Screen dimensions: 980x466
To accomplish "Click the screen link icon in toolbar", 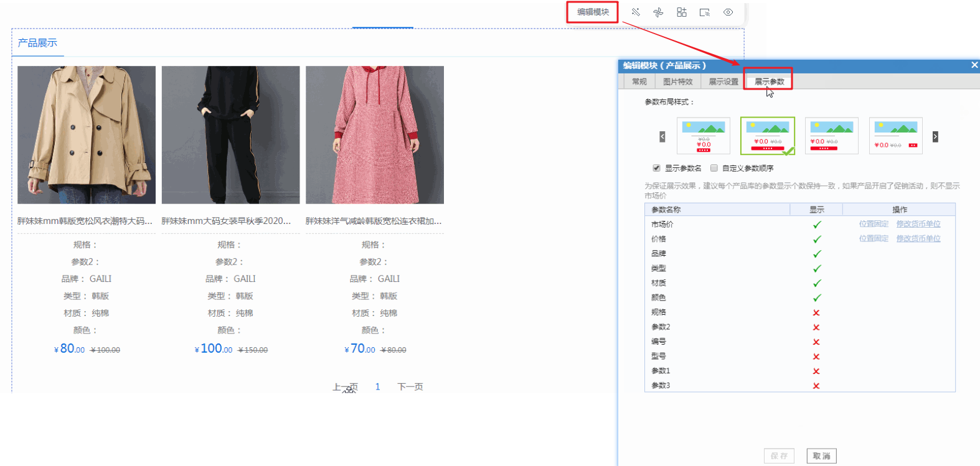I will click(705, 12).
